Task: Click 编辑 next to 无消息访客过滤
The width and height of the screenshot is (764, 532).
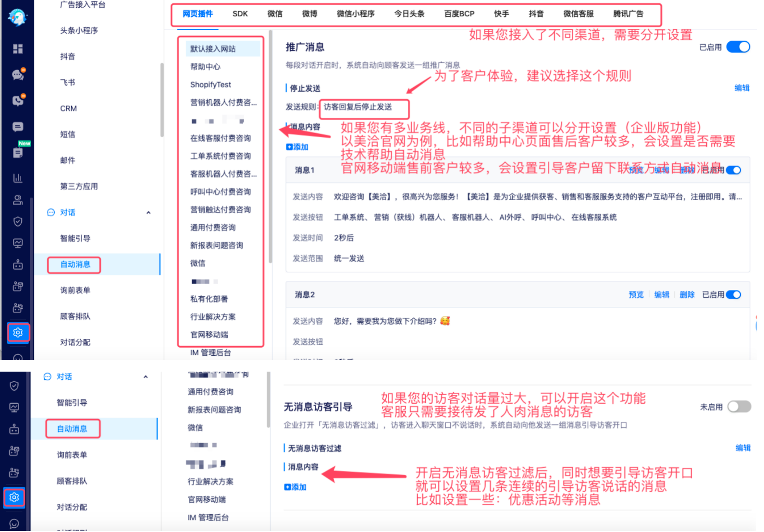Action: [x=743, y=448]
